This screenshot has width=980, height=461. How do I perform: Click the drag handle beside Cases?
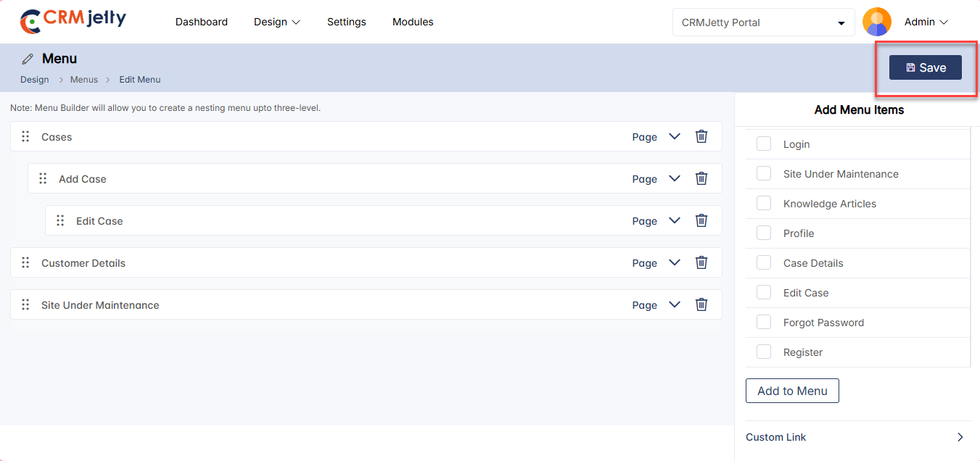pyautogui.click(x=25, y=137)
